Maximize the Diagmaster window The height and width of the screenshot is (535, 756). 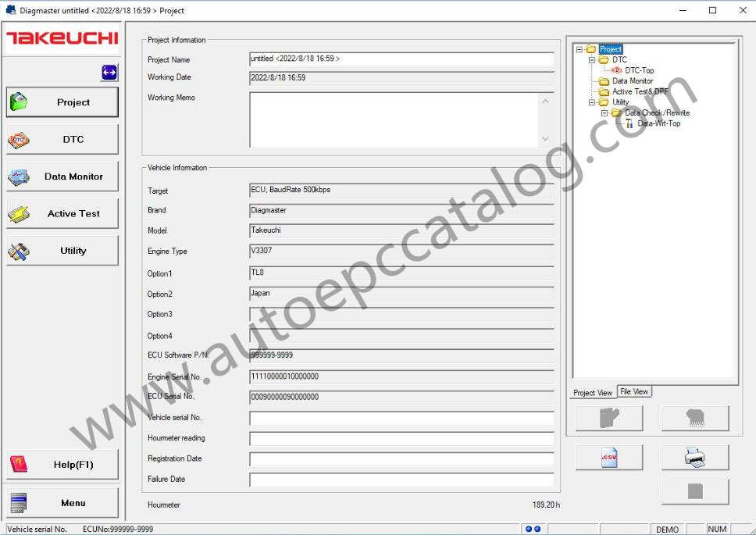click(x=712, y=10)
